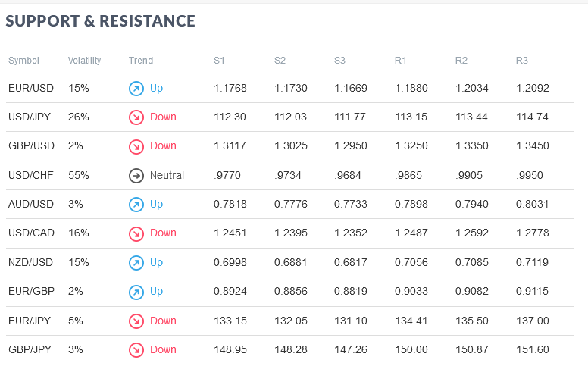Click the Up arrow icon for AUD/USD
Viewport: 588px width, 366px height.
(x=136, y=205)
